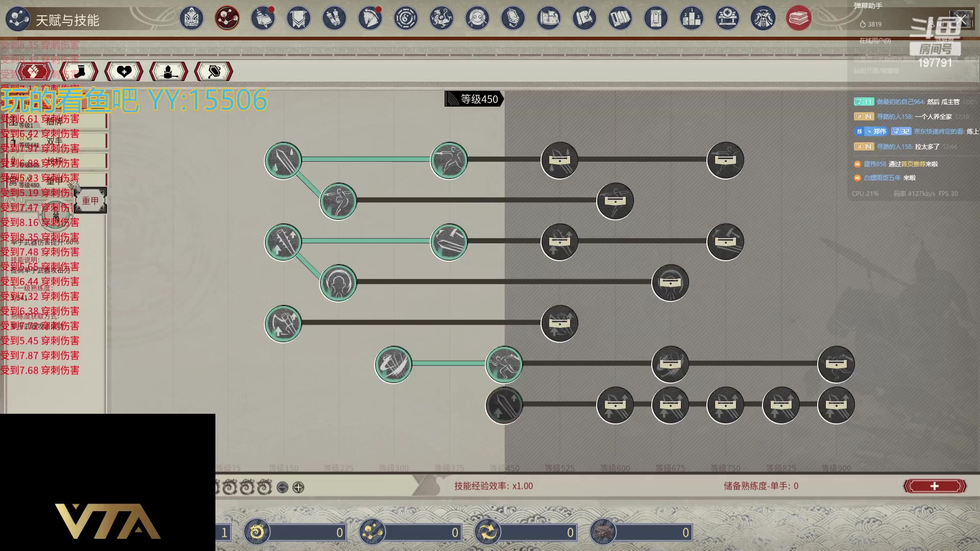Open the jade tablet menu icon

coord(513,19)
